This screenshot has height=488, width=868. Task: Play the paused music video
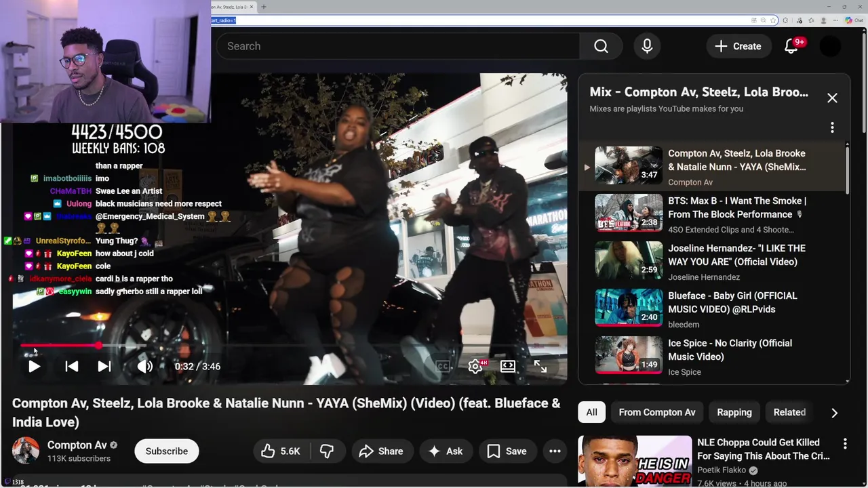click(34, 366)
